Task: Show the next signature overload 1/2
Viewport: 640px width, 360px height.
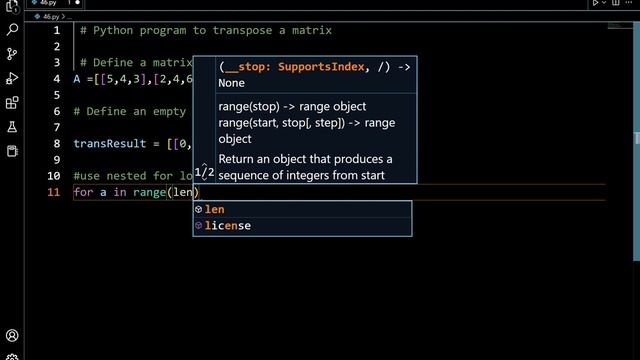Action: tap(204, 179)
